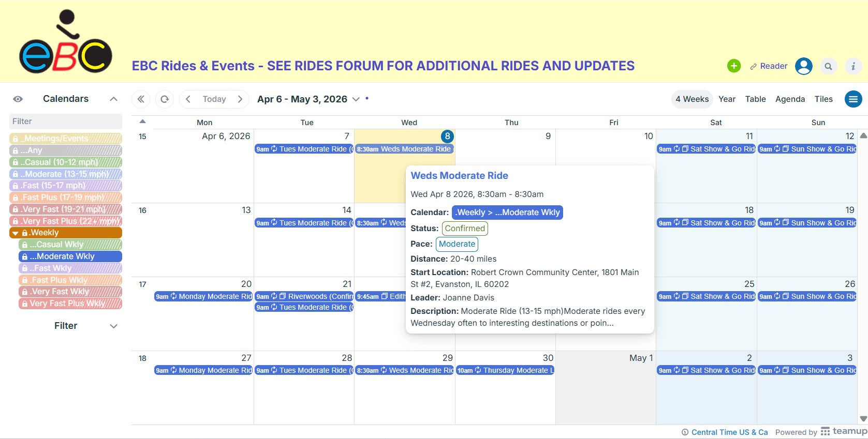Open Central Time US & Ca timezone link
Viewport: 868px width, 439px height.
pyautogui.click(x=729, y=432)
